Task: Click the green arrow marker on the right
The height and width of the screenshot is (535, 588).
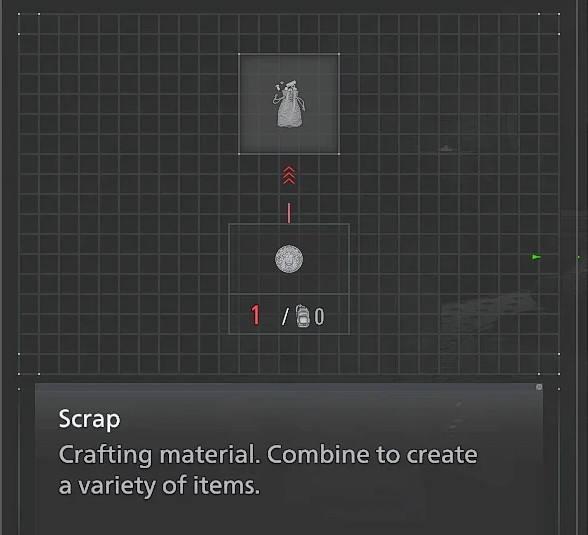Action: [x=536, y=257]
